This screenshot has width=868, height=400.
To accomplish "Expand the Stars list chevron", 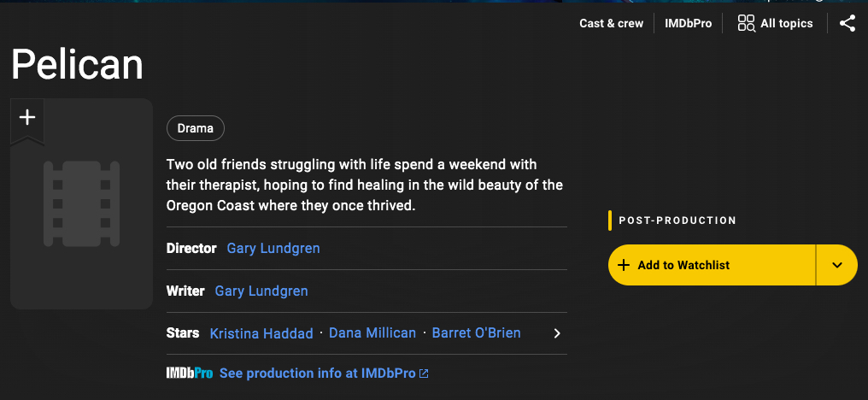I will click(x=557, y=333).
